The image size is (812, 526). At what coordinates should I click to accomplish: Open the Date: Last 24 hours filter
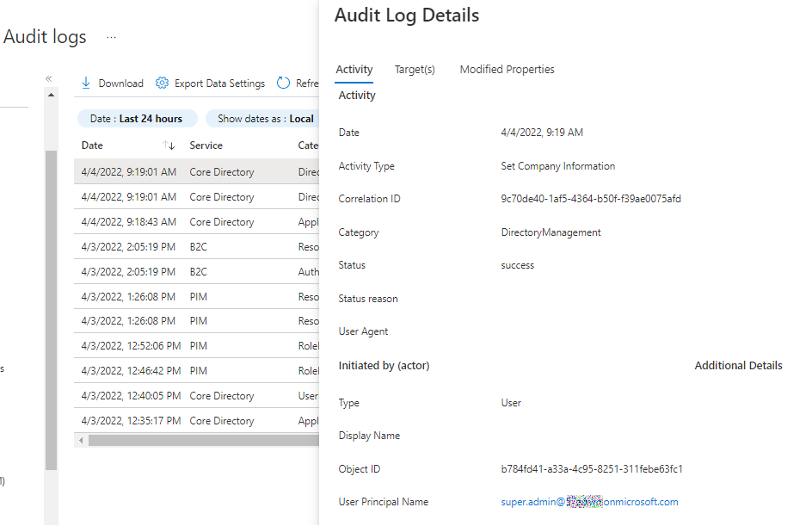137,119
